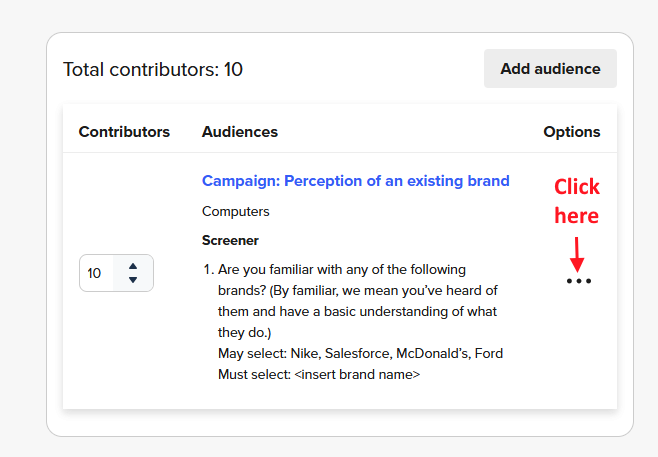Decrease contributors with the down arrow
Screen dimensions: 658x457
pyautogui.click(x=133, y=281)
